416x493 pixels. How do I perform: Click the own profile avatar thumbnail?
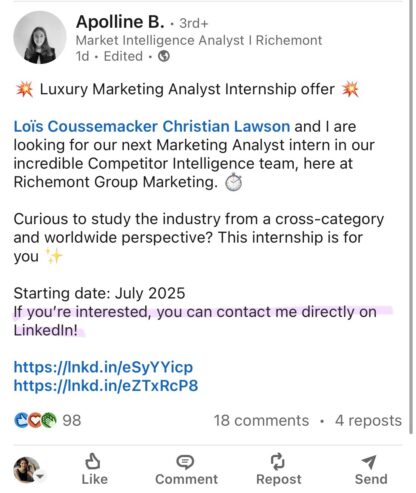26,469
